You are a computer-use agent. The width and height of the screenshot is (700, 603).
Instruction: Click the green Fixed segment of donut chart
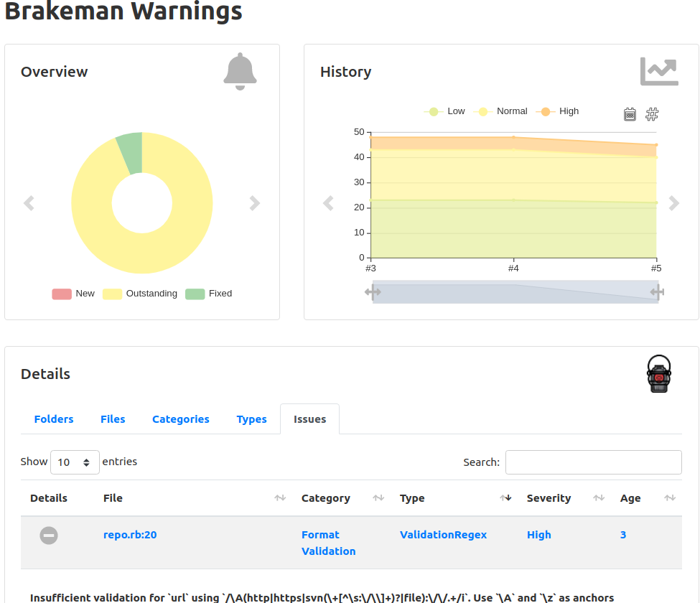[x=131, y=153]
